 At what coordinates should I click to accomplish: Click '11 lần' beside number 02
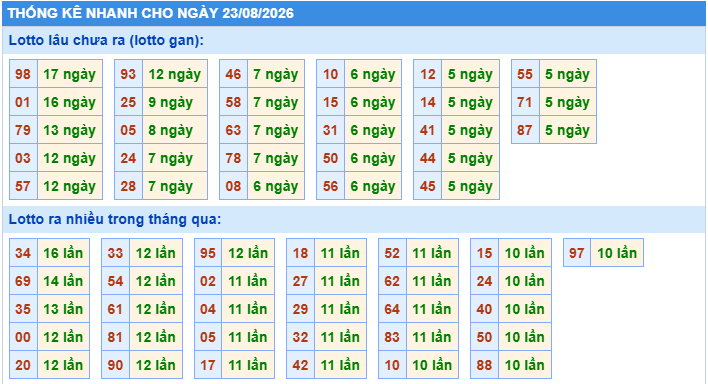pyautogui.click(x=248, y=281)
